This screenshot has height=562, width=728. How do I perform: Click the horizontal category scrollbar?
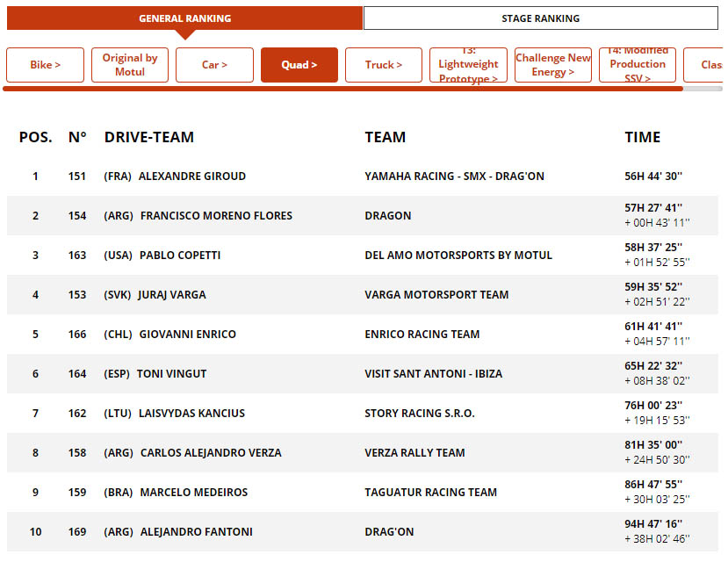click(342, 89)
